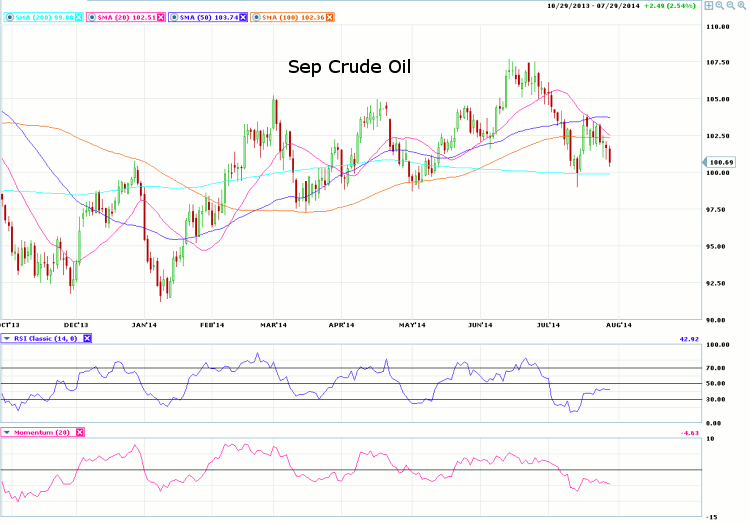Click the crosshair icon at top right
The height and width of the screenshot is (523, 750).
[x=709, y=5]
